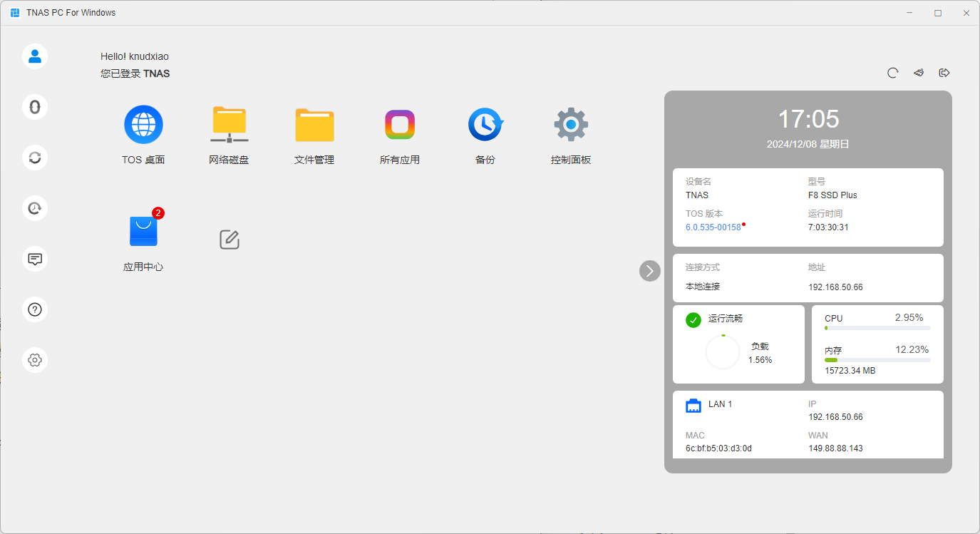Click the TNAS PC app logo in titlebar
The height and width of the screenshot is (534, 980).
tap(15, 13)
